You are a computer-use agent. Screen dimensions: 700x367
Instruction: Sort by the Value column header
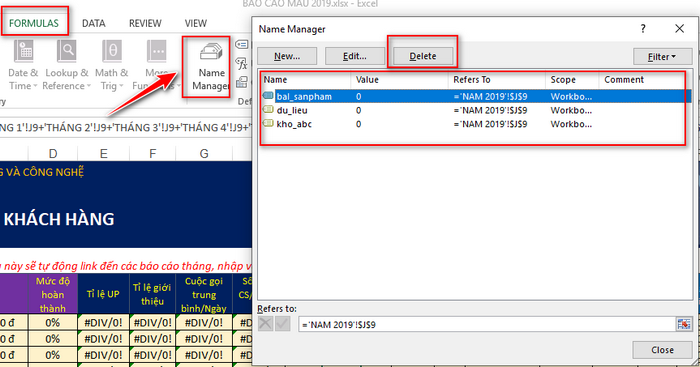[x=400, y=80]
